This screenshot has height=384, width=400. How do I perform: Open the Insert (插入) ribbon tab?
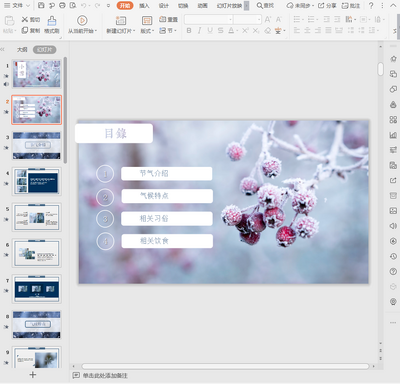tap(144, 5)
